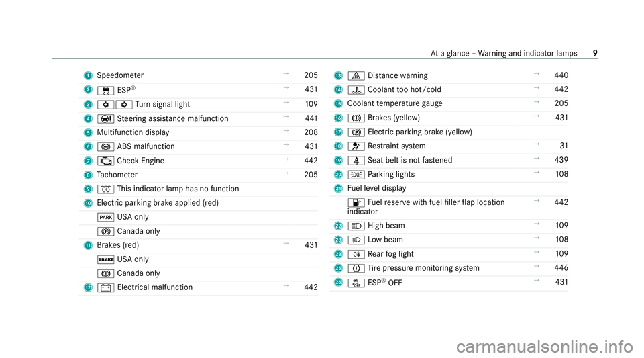The height and width of the screenshot is (358, 644).
Task: Click the Rear fog light icon
Action: pyautogui.click(x=356, y=254)
